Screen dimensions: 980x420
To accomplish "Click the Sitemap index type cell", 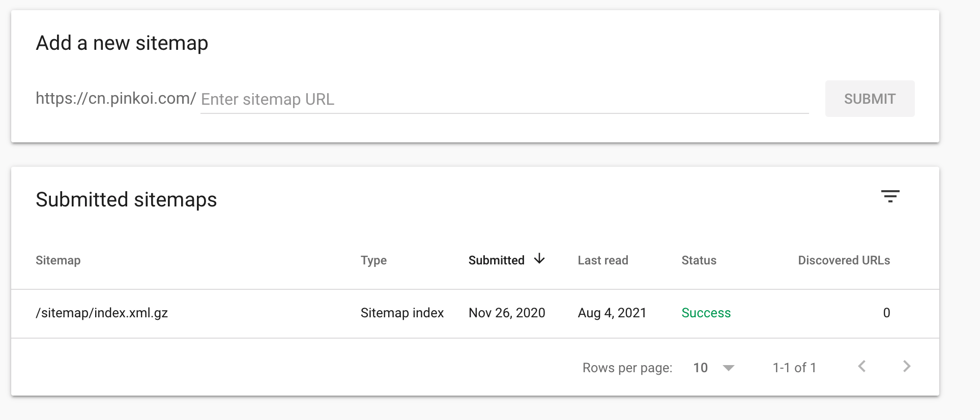I will tap(402, 313).
